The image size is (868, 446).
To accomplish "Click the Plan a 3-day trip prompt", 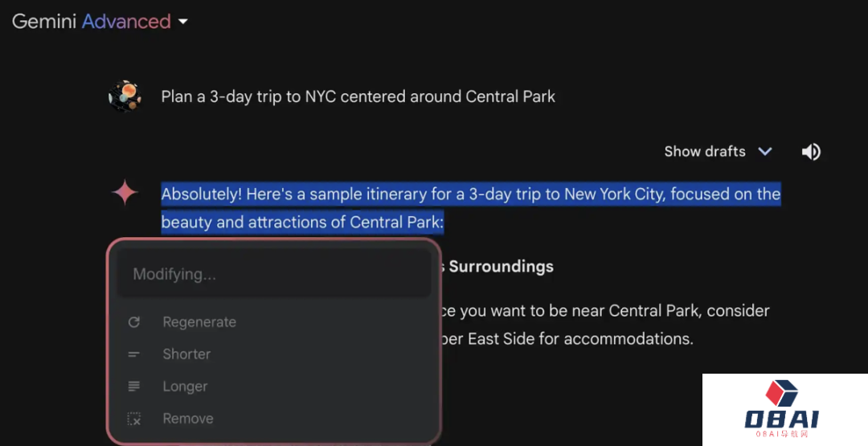I will click(358, 96).
